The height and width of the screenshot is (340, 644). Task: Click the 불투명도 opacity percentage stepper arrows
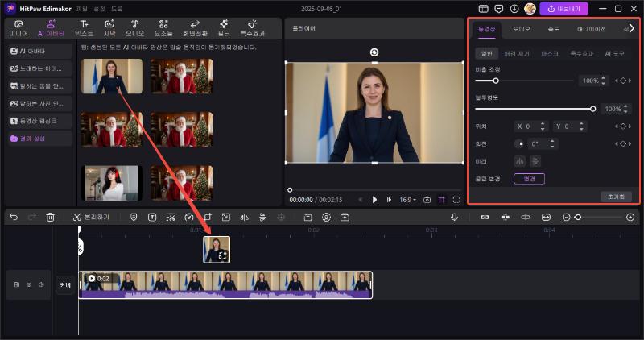[625, 109]
